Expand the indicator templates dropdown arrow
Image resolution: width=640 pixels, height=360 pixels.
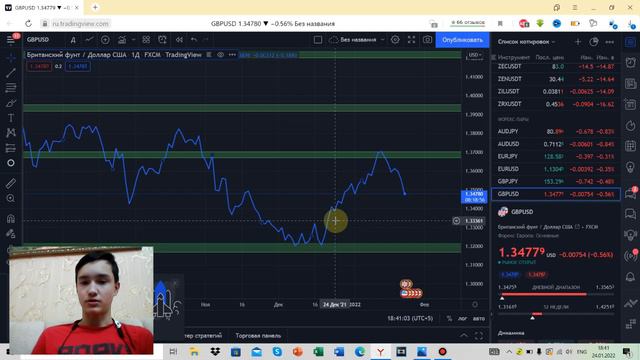[133, 40]
